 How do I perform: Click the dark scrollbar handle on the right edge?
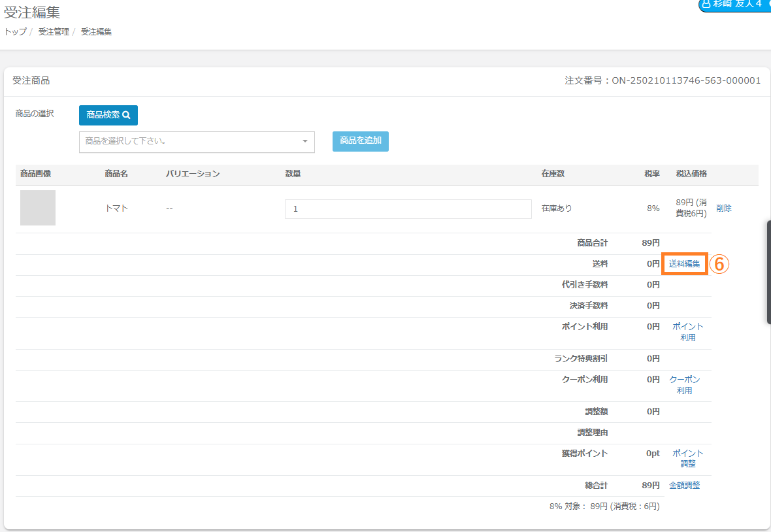coord(768,272)
